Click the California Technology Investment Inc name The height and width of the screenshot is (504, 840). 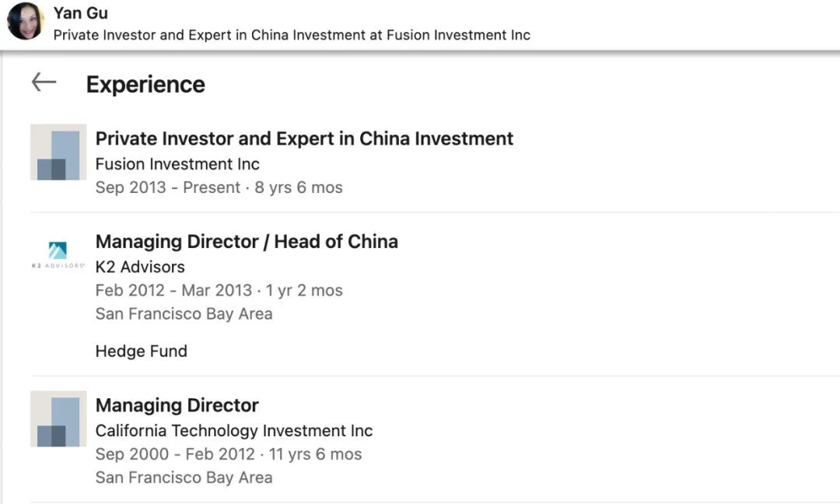click(x=234, y=431)
